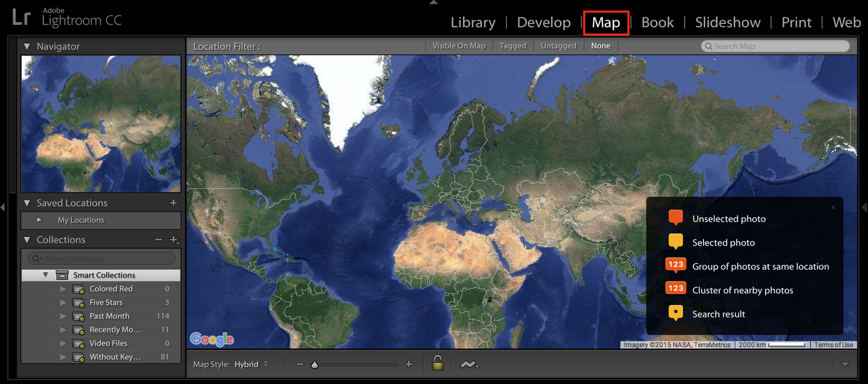This screenshot has width=868, height=384.
Task: Activate the Untagged location filter
Action: coord(557,46)
